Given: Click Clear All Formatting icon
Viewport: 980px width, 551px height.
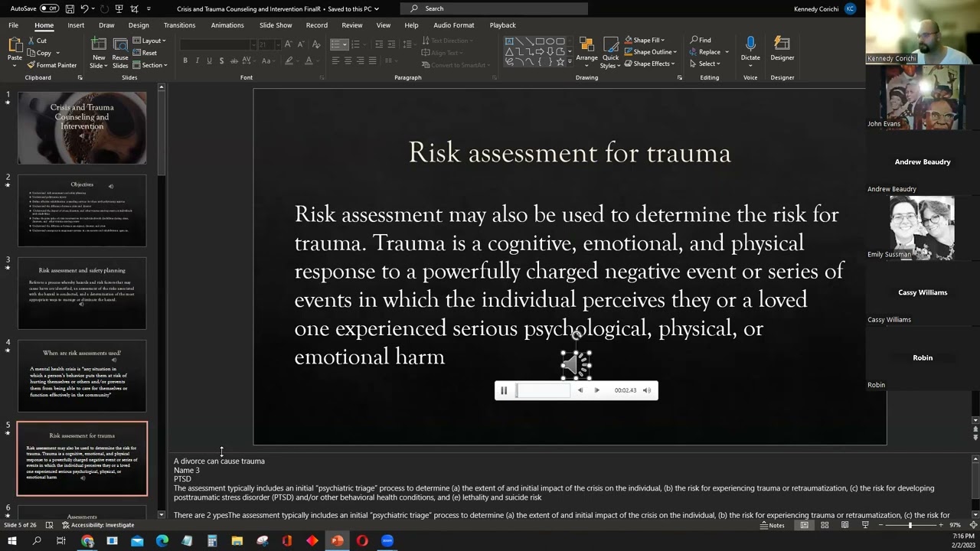Looking at the screenshot, I should 315,44.
